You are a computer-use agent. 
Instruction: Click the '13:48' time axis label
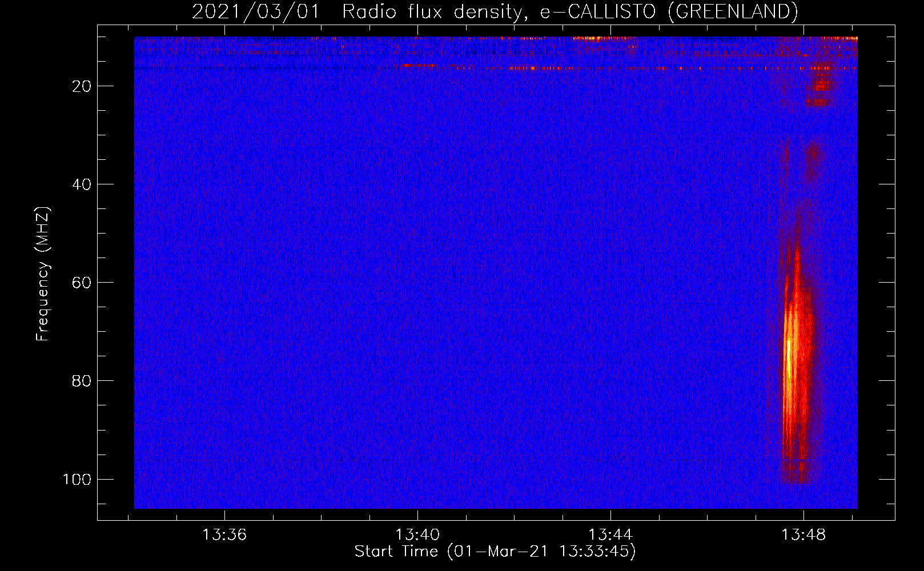pyautogui.click(x=804, y=535)
